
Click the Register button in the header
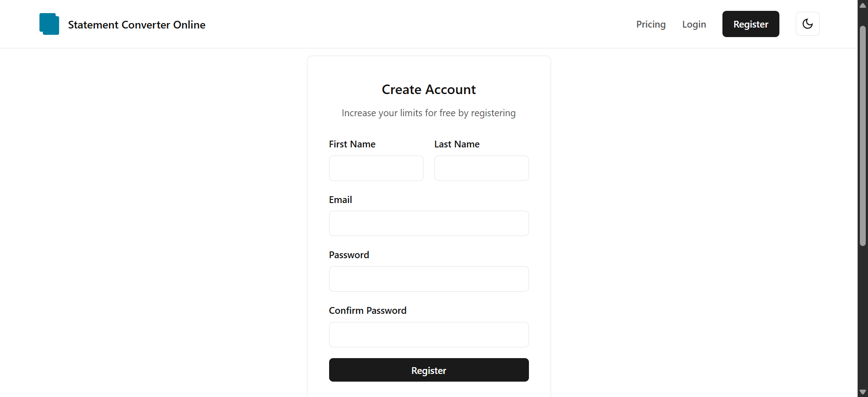(750, 24)
